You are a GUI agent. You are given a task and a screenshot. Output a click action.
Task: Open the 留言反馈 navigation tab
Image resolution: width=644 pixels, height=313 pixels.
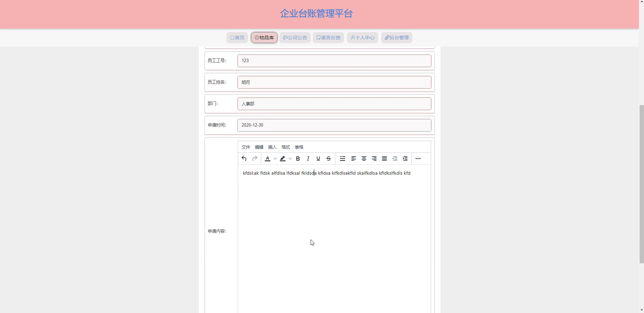(x=328, y=38)
